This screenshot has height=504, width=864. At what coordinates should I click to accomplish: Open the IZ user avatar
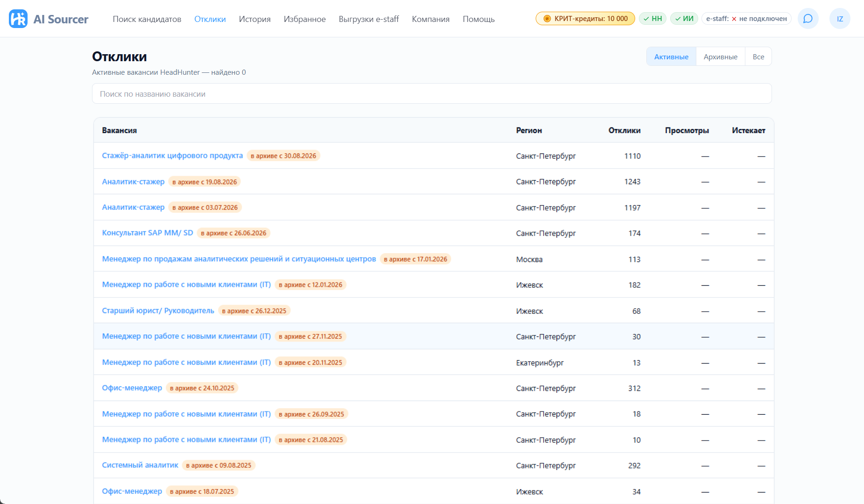click(840, 19)
